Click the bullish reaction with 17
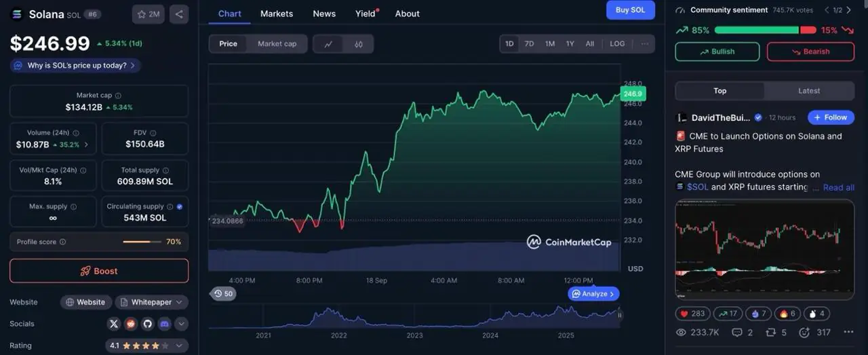Viewport: 868px width, 355px height. click(x=726, y=314)
